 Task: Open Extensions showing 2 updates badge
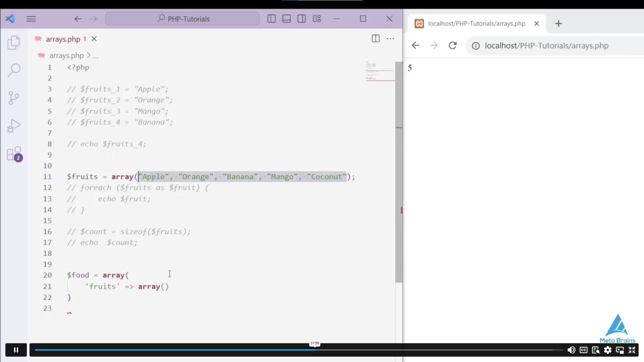[x=14, y=154]
